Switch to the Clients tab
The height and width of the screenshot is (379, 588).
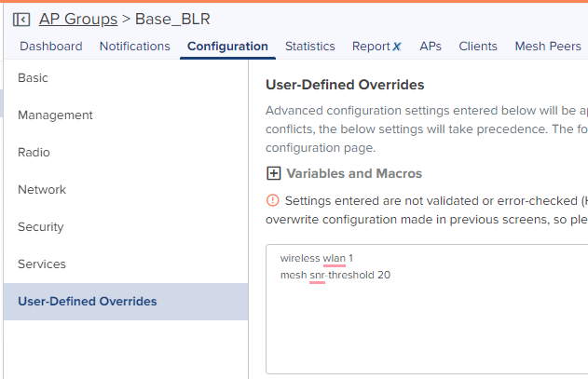pos(478,47)
